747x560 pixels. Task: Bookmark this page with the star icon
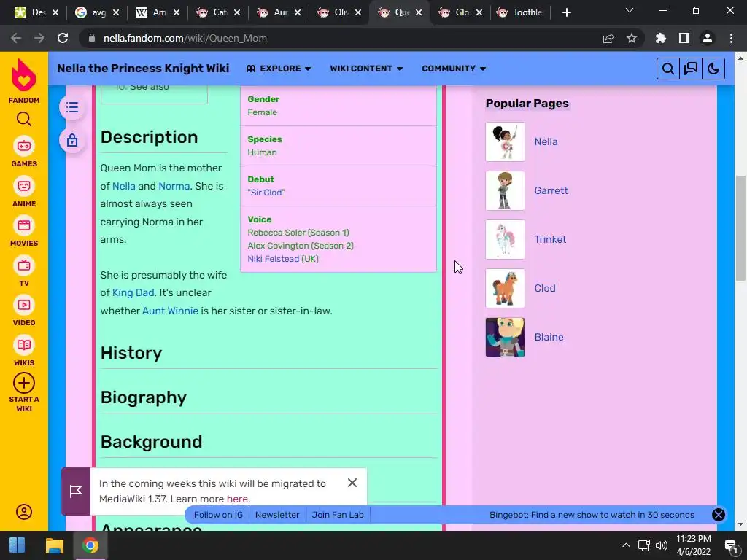coord(632,38)
